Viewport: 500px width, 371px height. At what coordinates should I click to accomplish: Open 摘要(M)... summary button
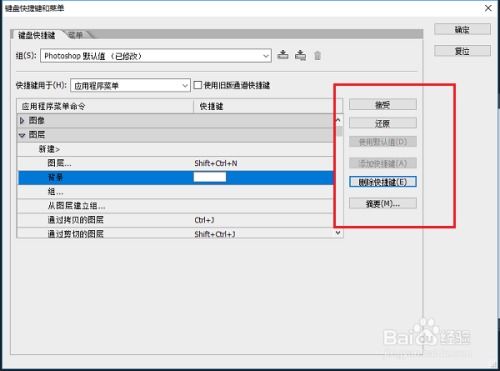click(383, 203)
